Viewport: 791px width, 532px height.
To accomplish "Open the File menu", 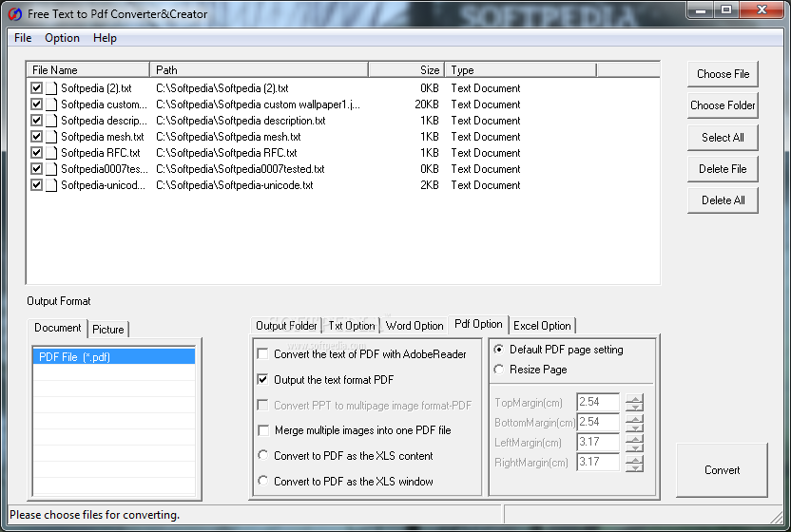I will coord(23,38).
